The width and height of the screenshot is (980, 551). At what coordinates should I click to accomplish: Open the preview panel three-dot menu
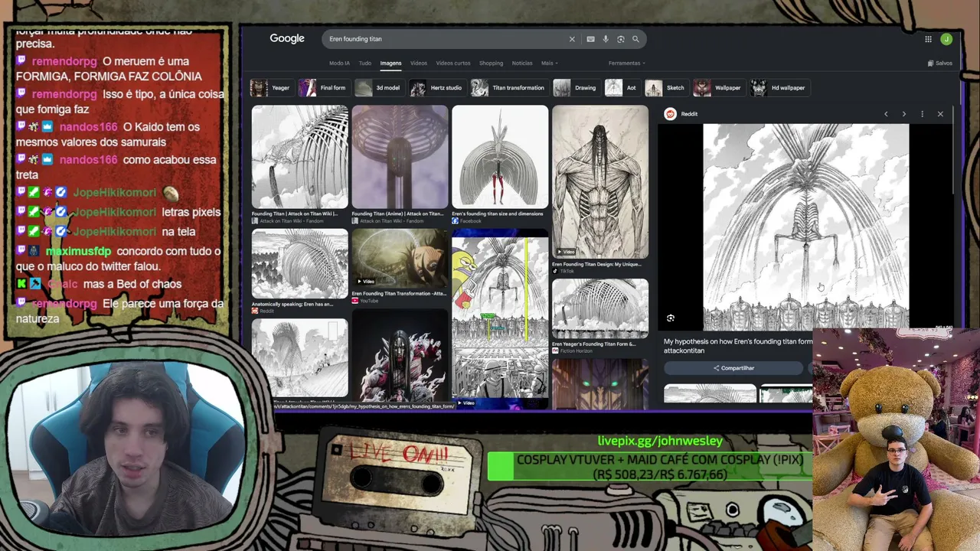pyautogui.click(x=922, y=114)
